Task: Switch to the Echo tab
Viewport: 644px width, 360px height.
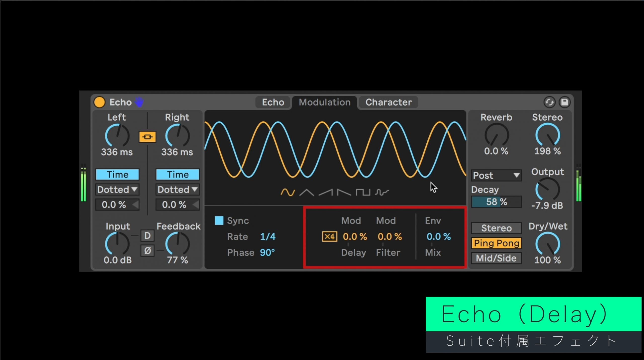Action: 273,102
